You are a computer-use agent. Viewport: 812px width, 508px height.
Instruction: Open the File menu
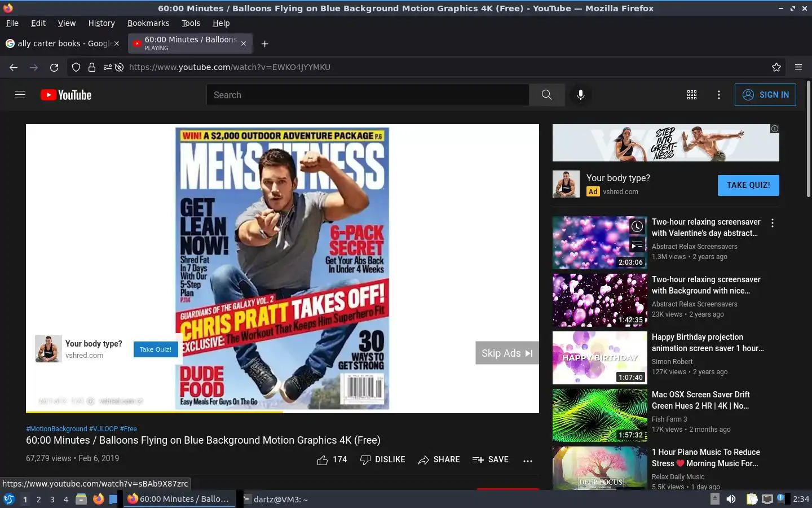point(12,23)
